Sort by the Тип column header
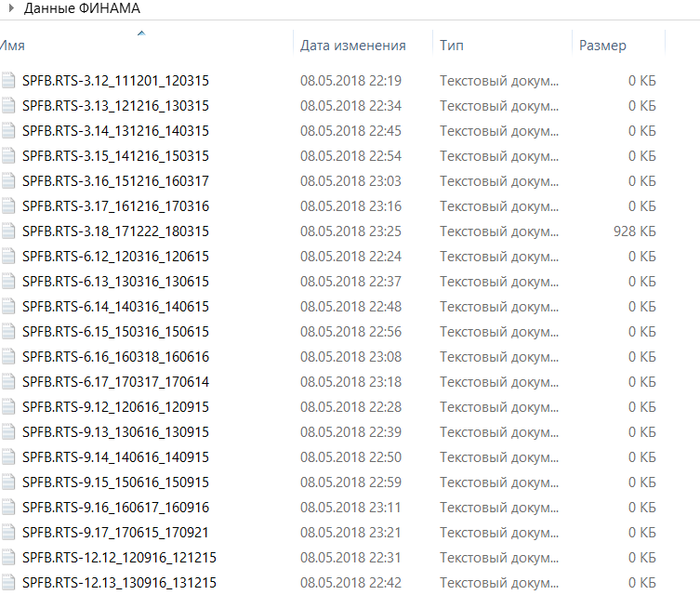The image size is (700, 608). click(x=452, y=46)
